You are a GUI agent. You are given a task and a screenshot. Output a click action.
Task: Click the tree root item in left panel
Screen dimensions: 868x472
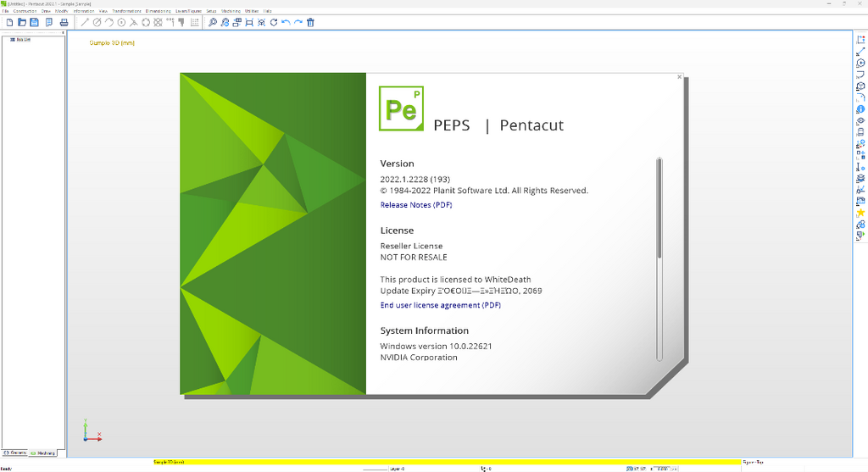20,40
